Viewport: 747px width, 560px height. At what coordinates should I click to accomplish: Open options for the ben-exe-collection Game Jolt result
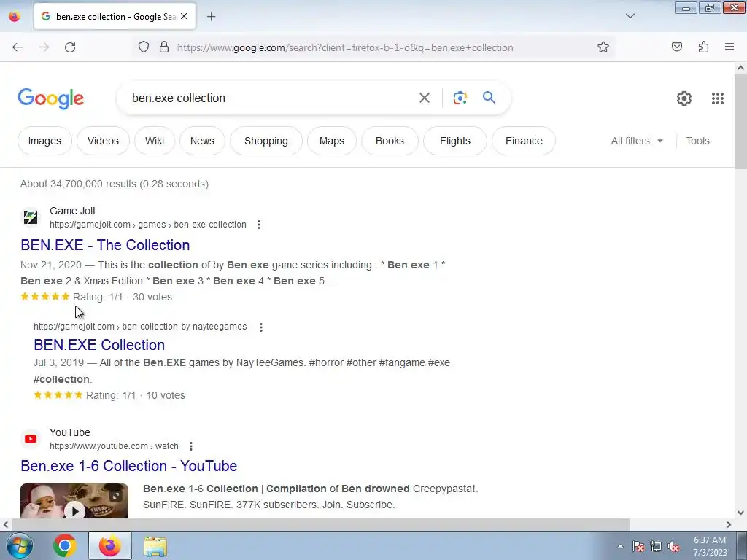(x=259, y=225)
